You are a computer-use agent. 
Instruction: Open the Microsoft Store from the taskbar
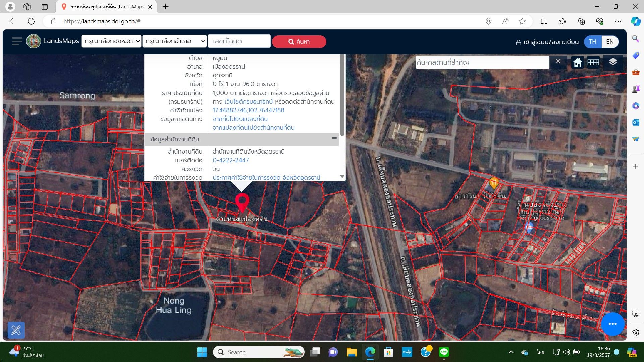(388, 352)
